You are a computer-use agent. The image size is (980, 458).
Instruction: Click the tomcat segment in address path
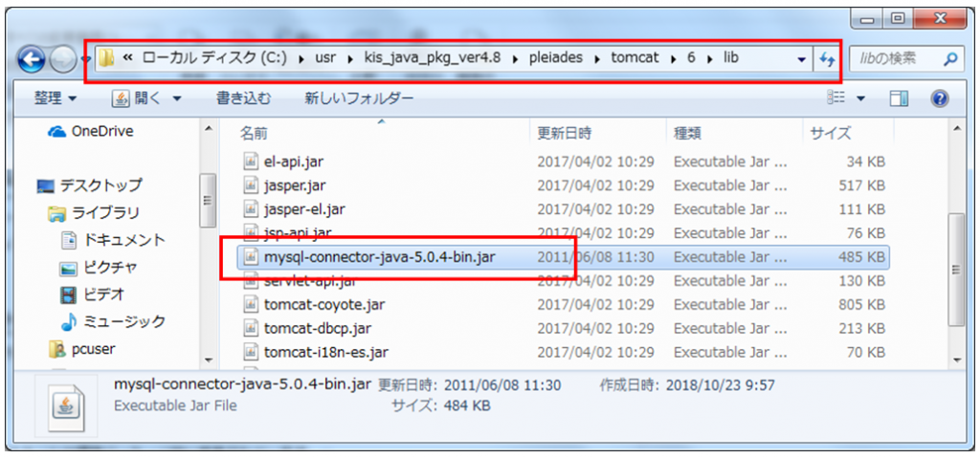(635, 59)
